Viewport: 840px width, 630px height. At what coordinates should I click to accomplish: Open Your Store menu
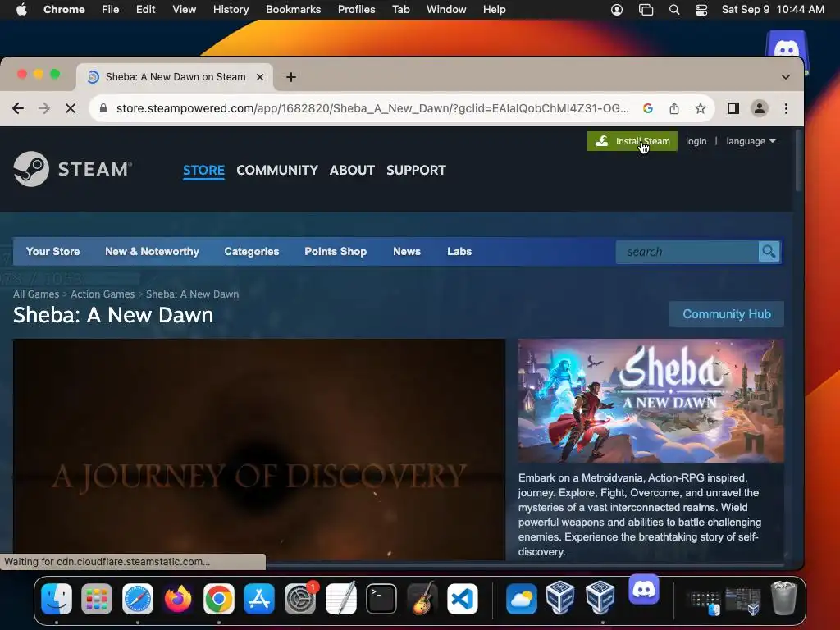[x=53, y=251]
